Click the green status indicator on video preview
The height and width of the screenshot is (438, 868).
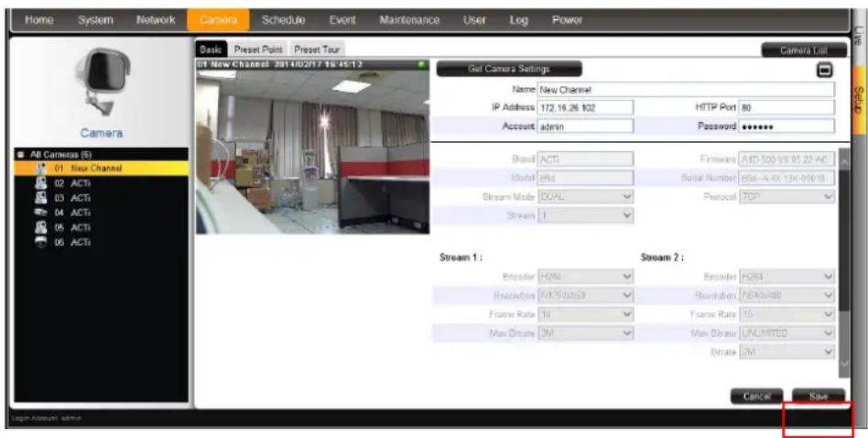click(x=422, y=64)
